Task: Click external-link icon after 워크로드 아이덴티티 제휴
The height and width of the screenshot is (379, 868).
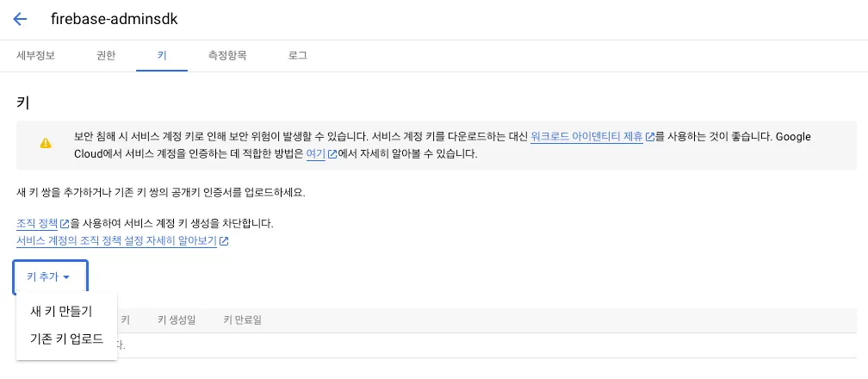Action: tap(649, 137)
